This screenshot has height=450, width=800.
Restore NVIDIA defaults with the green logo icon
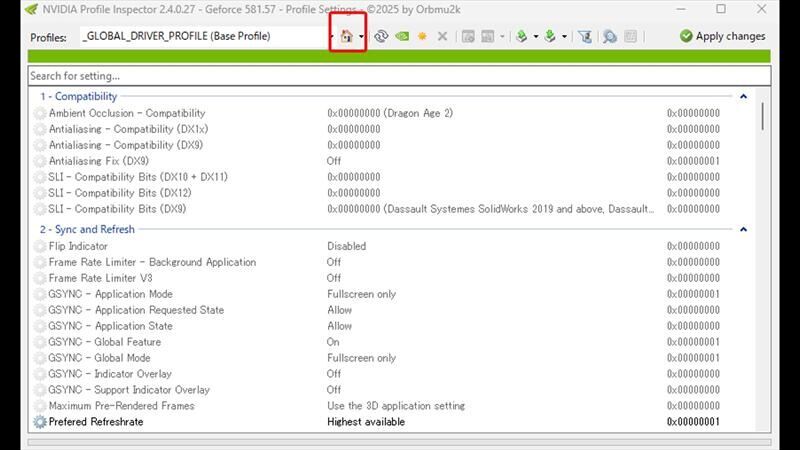(402, 36)
